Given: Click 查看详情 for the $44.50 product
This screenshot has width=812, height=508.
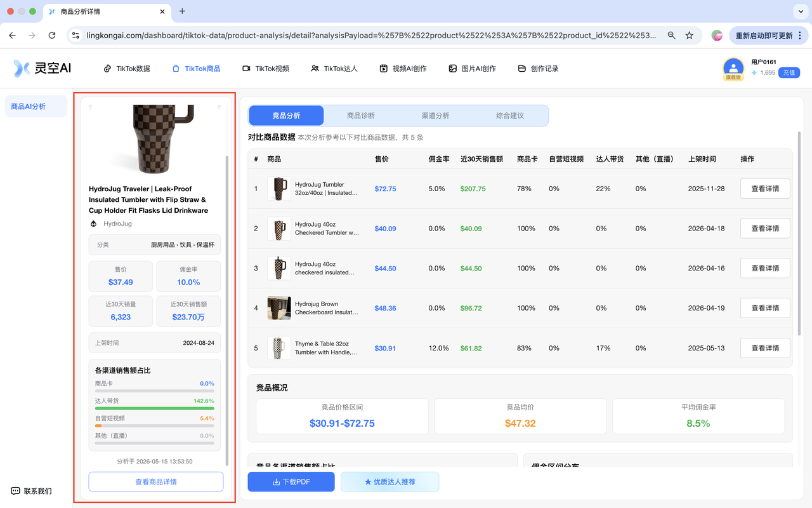Looking at the screenshot, I should (x=765, y=268).
